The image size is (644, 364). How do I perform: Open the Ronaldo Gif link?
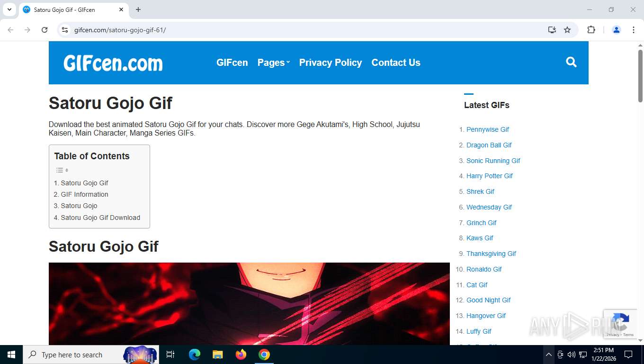pyautogui.click(x=484, y=269)
